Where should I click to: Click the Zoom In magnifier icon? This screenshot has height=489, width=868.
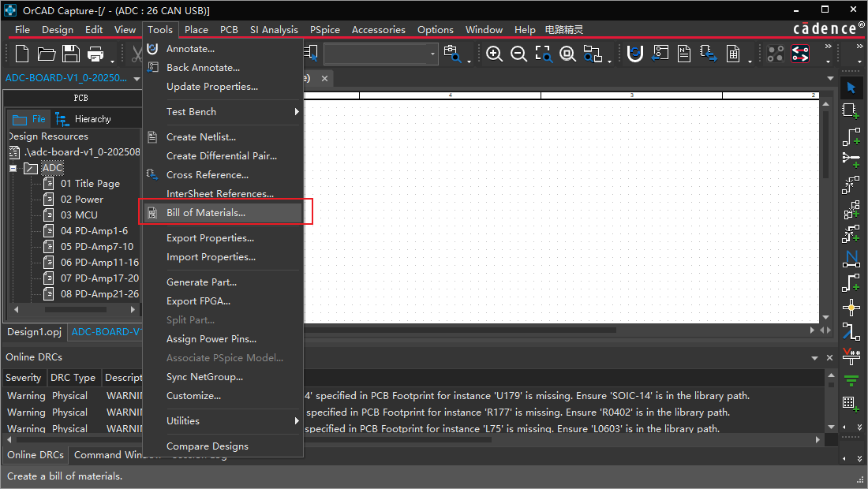[x=494, y=54]
